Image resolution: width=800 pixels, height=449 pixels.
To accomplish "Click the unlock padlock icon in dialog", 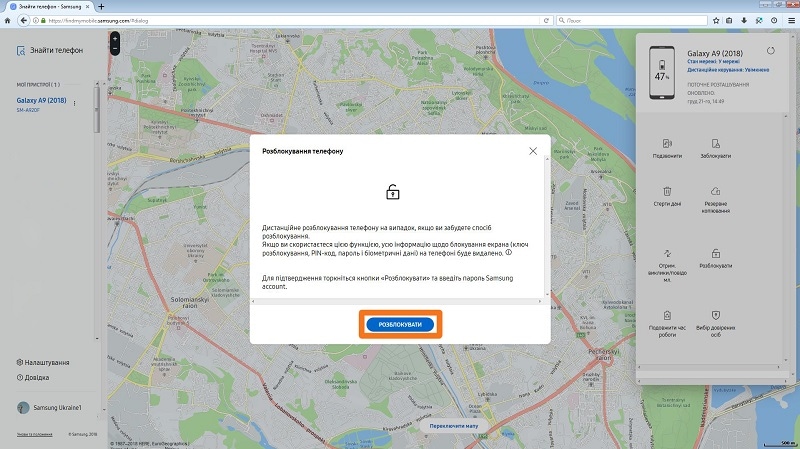I will pos(392,192).
